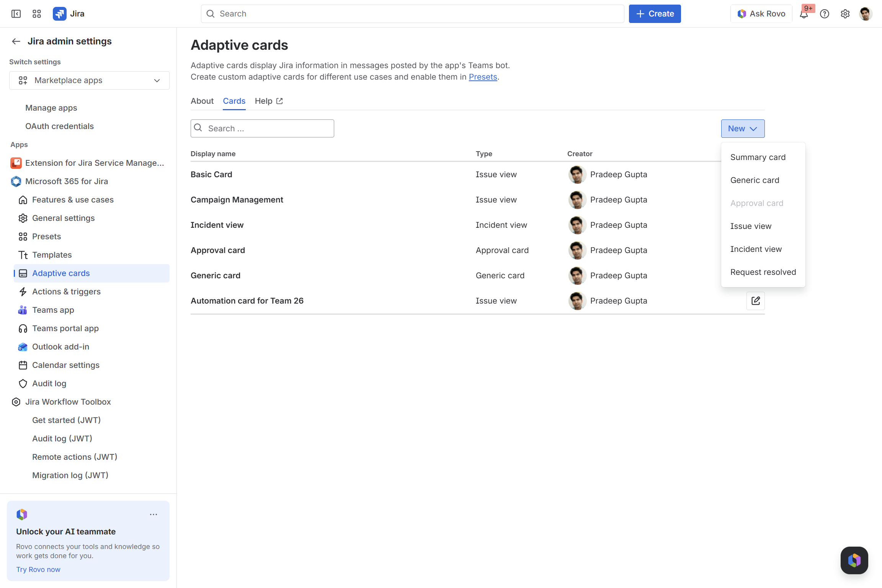Choose Incident view from the New menu
882x588 pixels.
click(763, 249)
